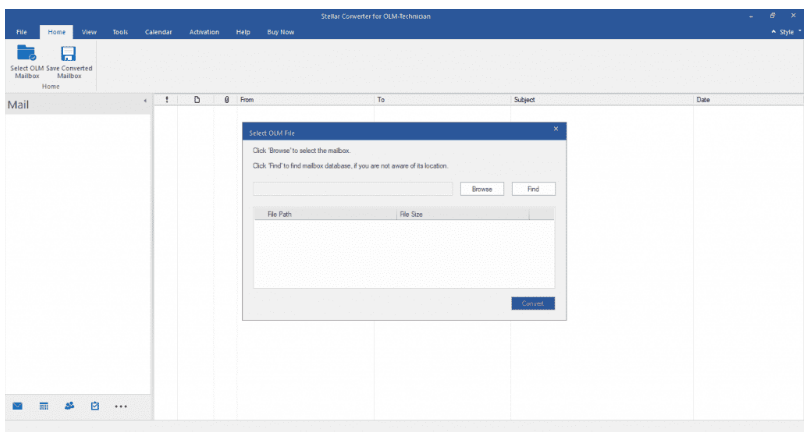Image resolution: width=811 pixels, height=436 pixels.
Task: Open the Buy Now tab
Action: [280, 32]
